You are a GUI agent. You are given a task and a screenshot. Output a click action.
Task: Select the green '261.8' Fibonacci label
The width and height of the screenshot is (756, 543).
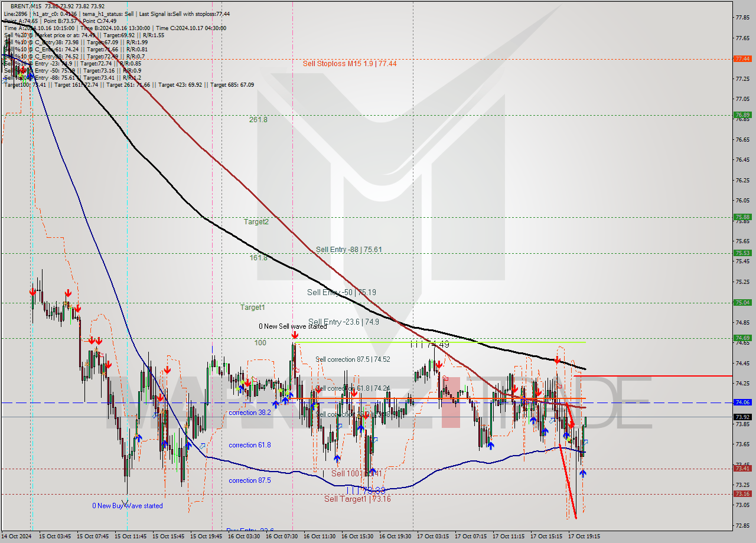(258, 119)
